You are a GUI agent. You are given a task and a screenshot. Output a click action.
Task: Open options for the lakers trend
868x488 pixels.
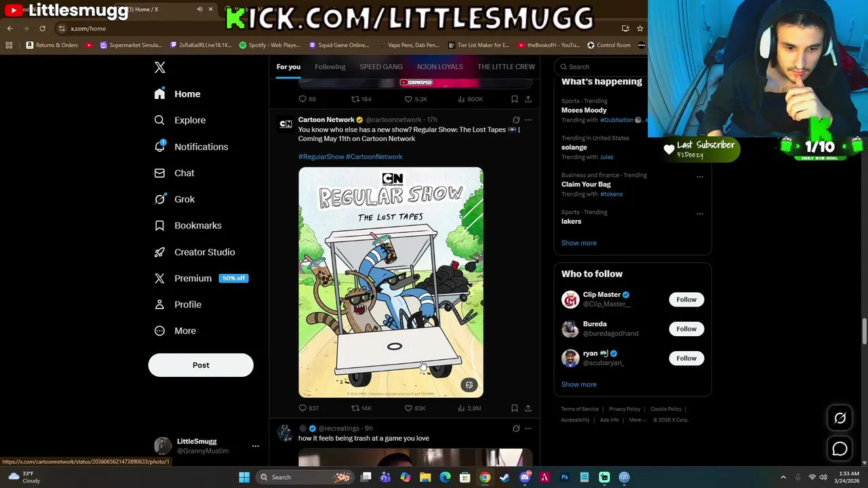click(700, 214)
